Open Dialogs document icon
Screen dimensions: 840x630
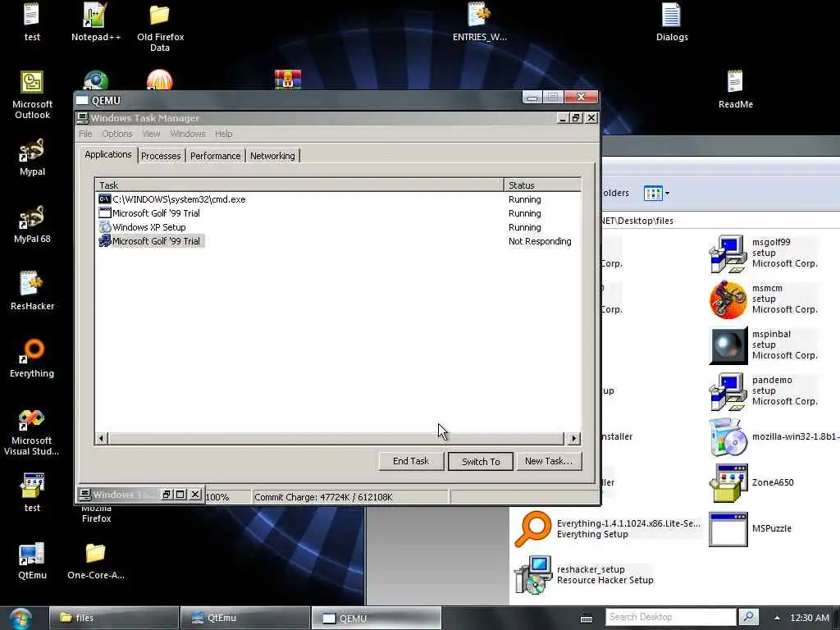tap(671, 21)
